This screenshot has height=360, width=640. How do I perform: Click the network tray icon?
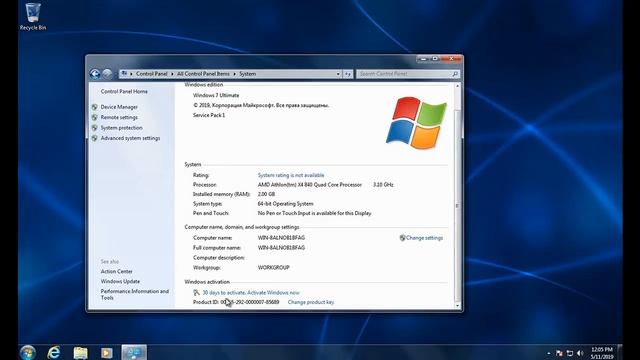click(570, 353)
